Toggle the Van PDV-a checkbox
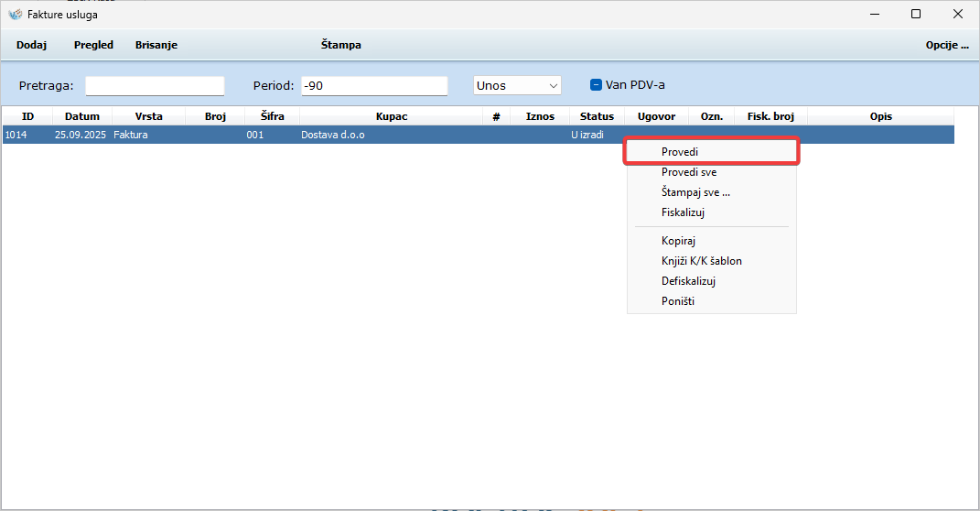This screenshot has width=980, height=511. (x=596, y=85)
